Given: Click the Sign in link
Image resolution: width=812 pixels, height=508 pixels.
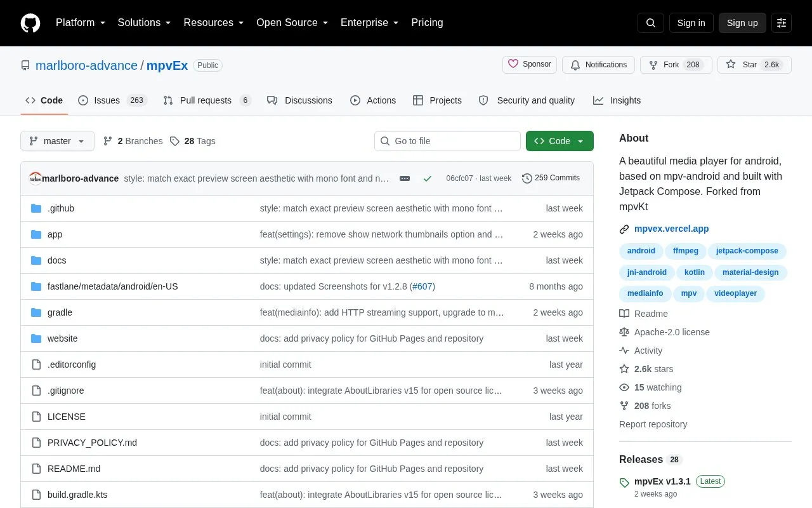Looking at the screenshot, I should click(x=691, y=23).
